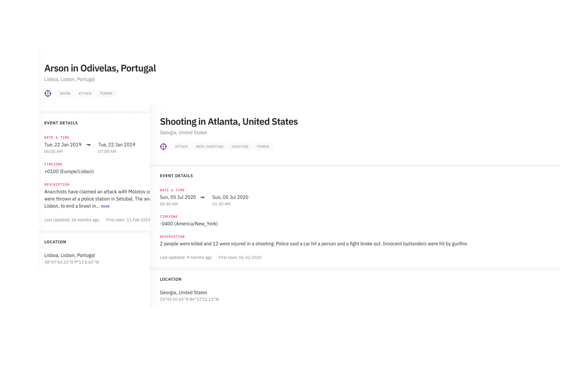Click the 07:00 AM end time
Viewport: 588px width, 384px height.
(107, 152)
